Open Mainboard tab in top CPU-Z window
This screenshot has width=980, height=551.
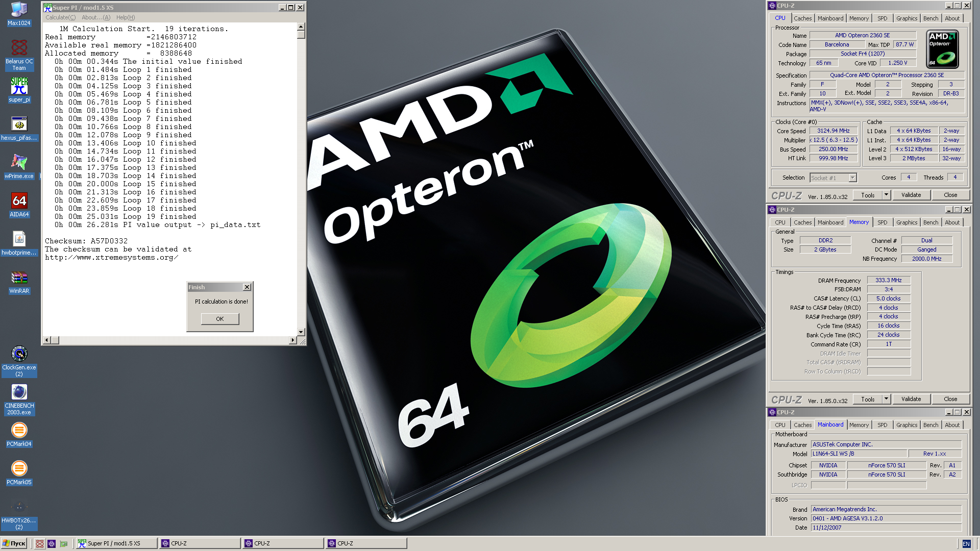click(x=830, y=18)
